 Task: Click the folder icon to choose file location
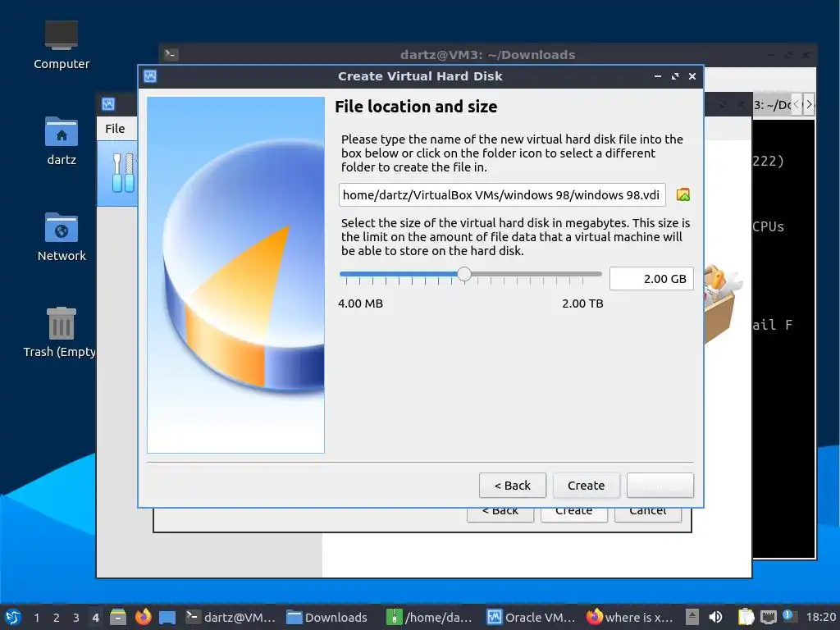point(683,195)
